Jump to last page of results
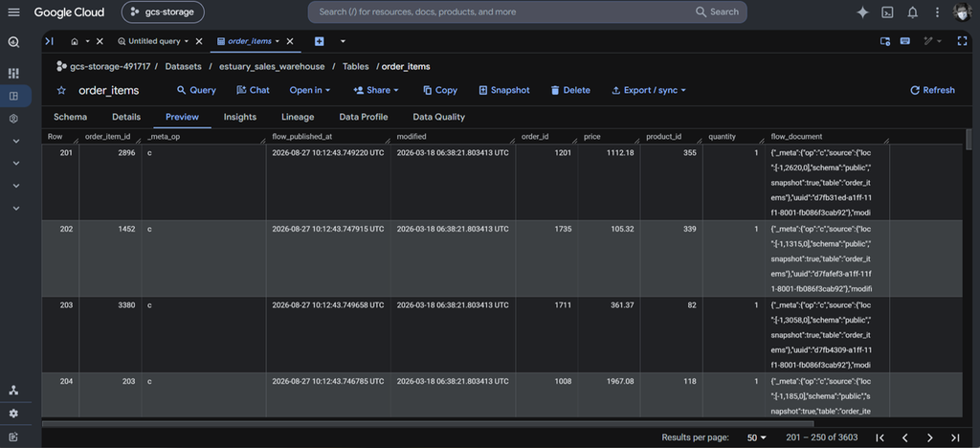The height and width of the screenshot is (448, 980). (x=955, y=437)
